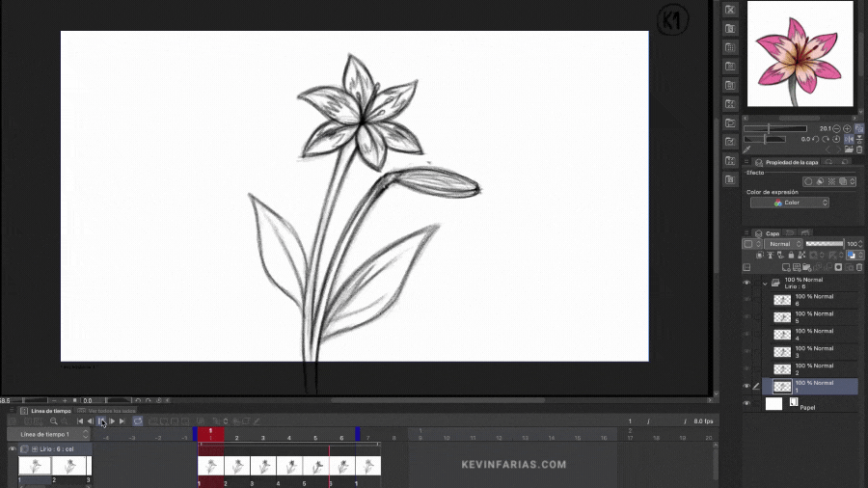Flip sub view horizontally
This screenshot has width=868, height=488.
[849, 140]
